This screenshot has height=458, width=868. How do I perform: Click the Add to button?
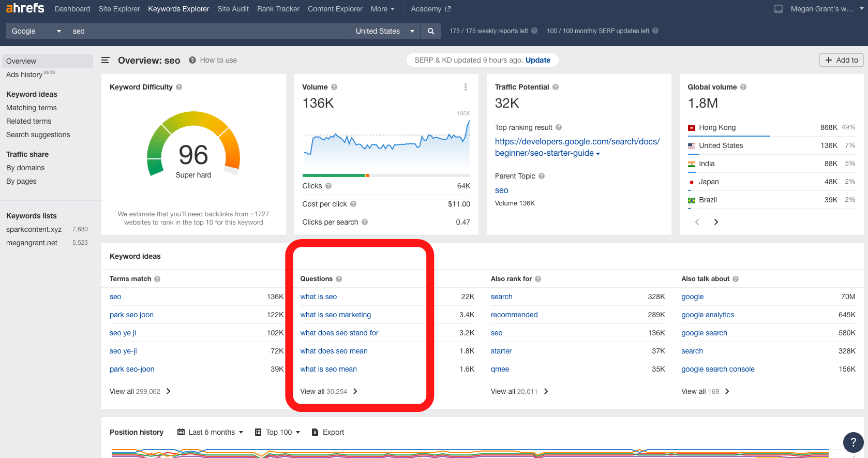842,60
